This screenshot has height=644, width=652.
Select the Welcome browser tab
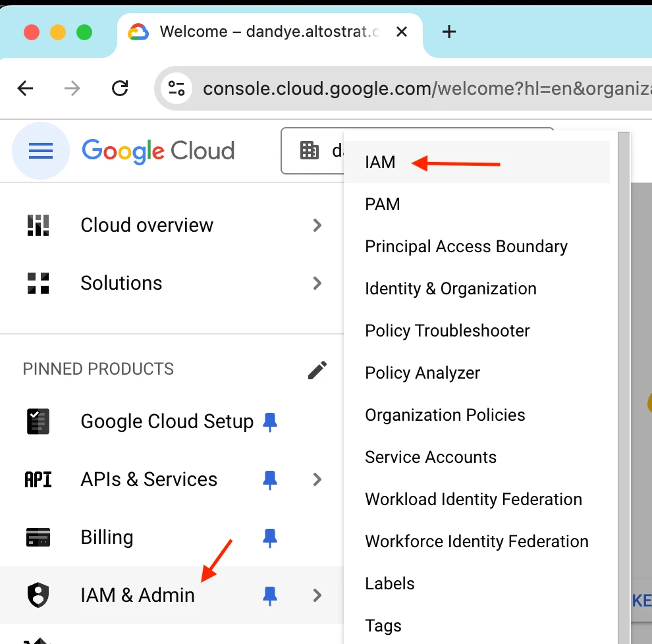coord(270,32)
